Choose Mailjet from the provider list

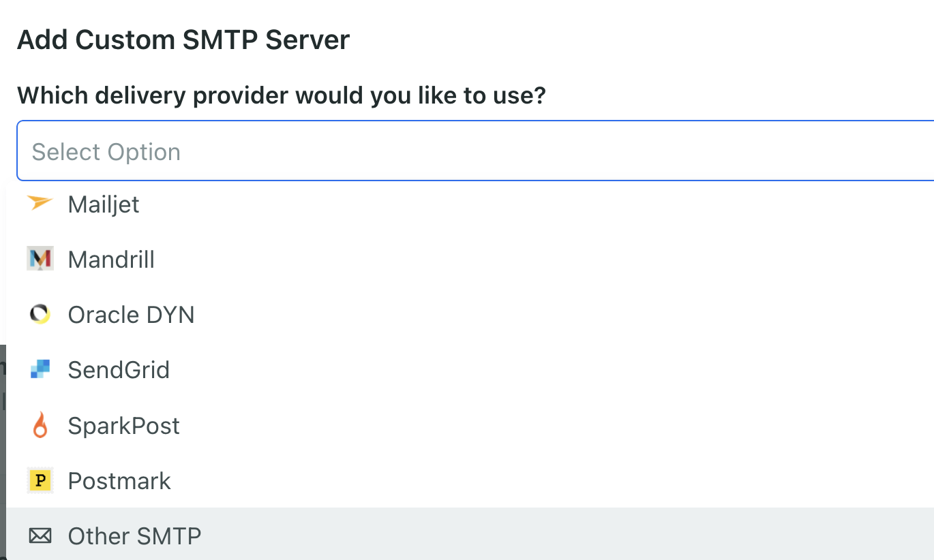click(x=104, y=204)
